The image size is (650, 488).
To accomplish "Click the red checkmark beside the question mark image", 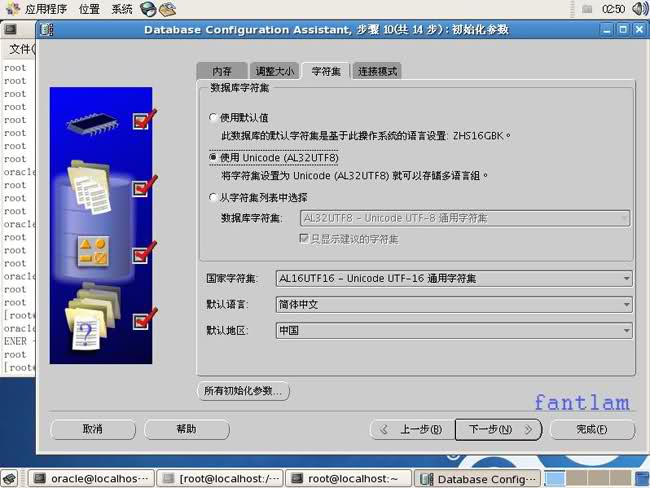I will coord(144,318).
